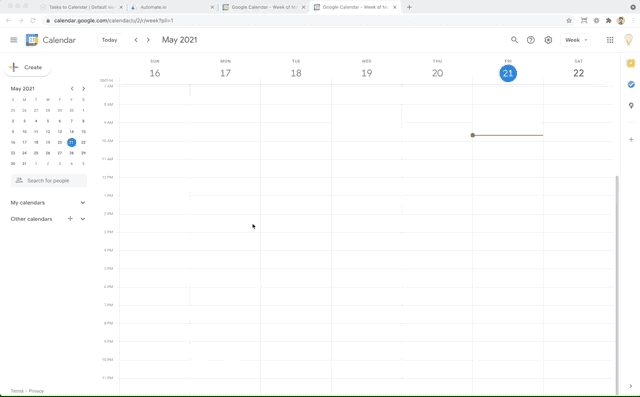The image size is (640, 397).
Task: Select Friday 21 highlighted date header
Action: click(508, 73)
